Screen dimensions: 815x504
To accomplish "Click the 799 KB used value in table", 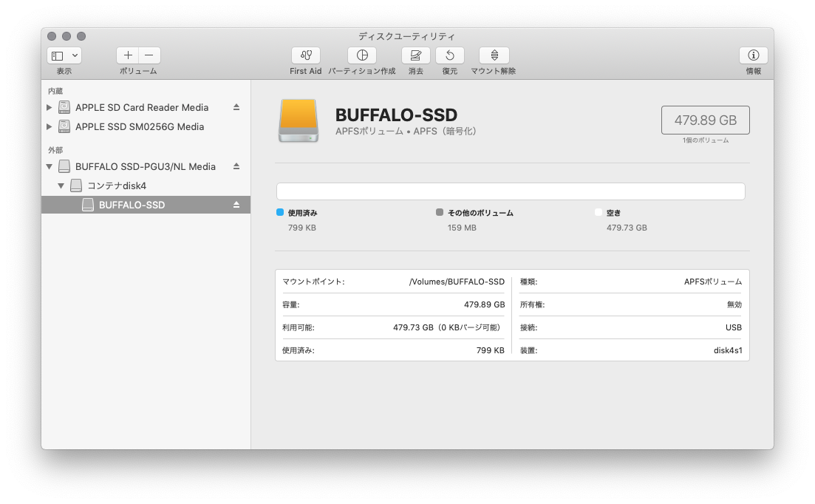I will pos(490,350).
